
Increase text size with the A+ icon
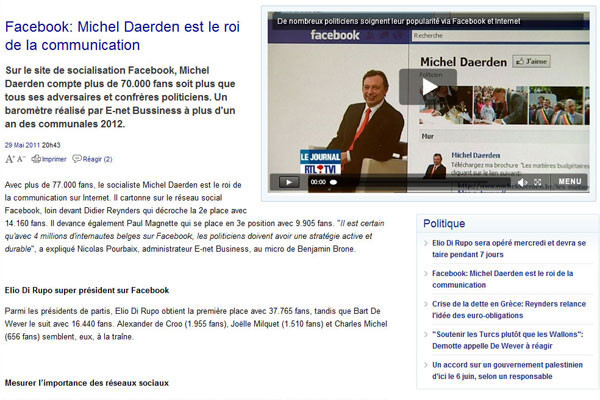pyautogui.click(x=10, y=159)
